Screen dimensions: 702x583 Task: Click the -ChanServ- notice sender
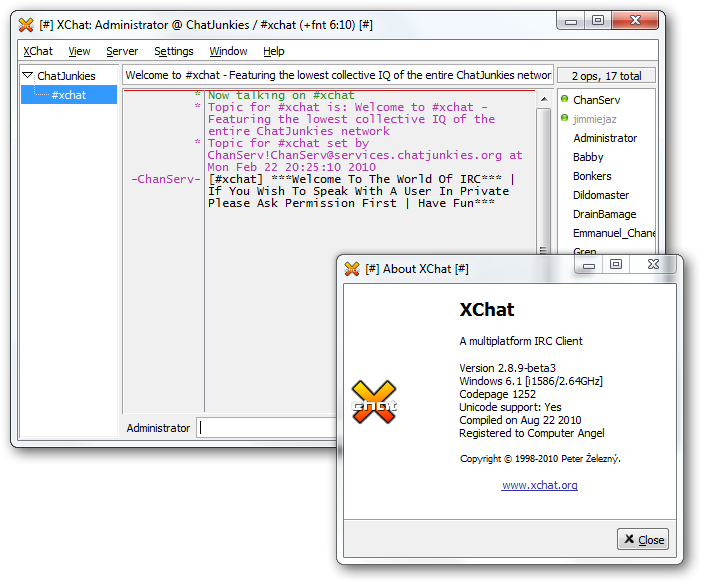pos(166,179)
